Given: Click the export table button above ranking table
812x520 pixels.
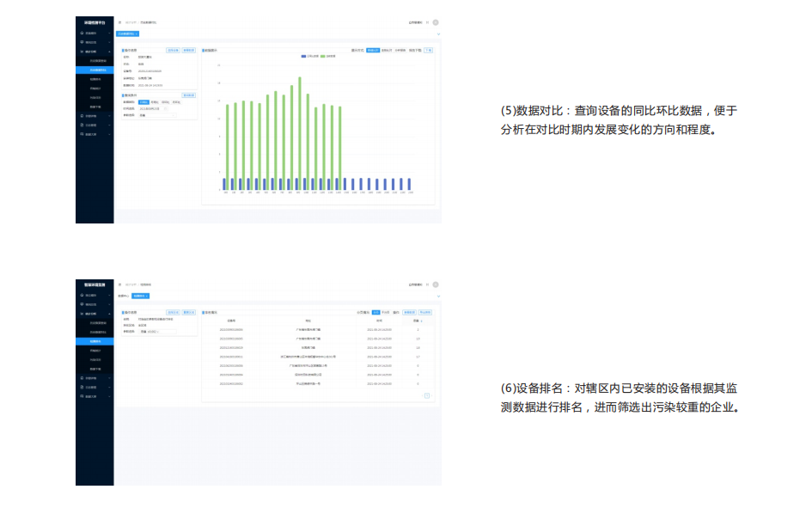Looking at the screenshot, I should click(424, 312).
